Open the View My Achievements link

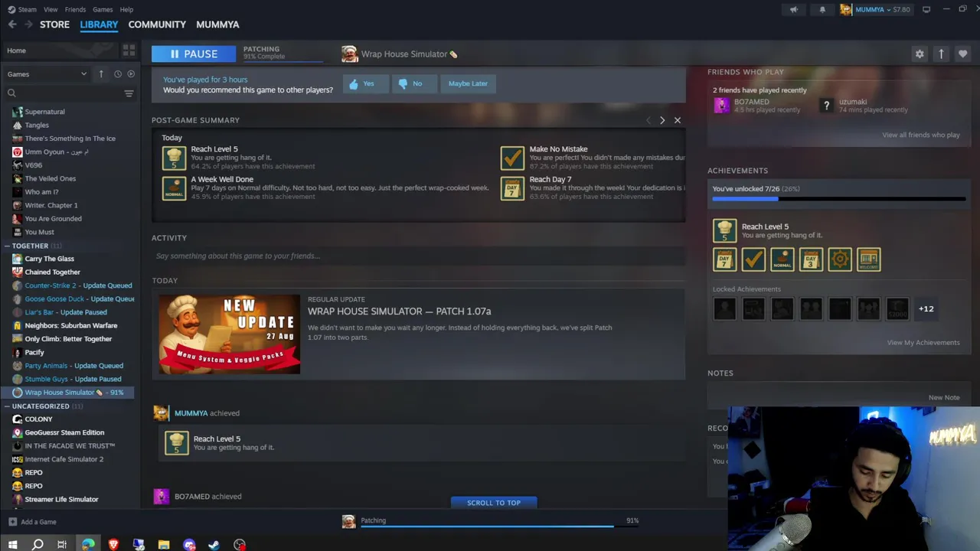click(x=923, y=342)
